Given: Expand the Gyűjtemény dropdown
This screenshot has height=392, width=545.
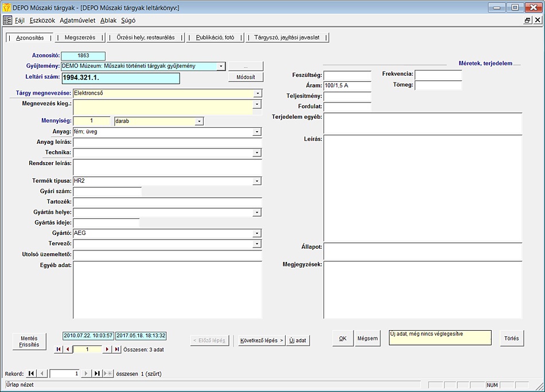Looking at the screenshot, I should point(221,66).
